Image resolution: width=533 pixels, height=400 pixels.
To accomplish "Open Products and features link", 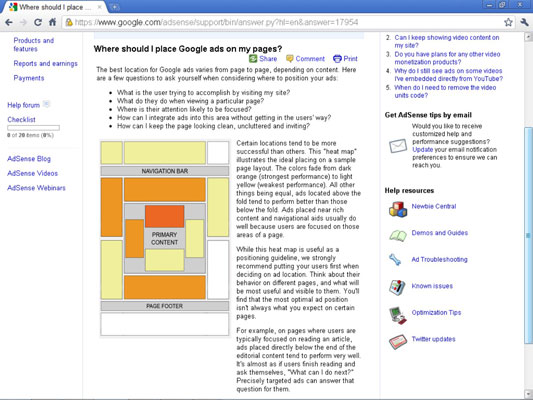I will pyautogui.click(x=34, y=45).
